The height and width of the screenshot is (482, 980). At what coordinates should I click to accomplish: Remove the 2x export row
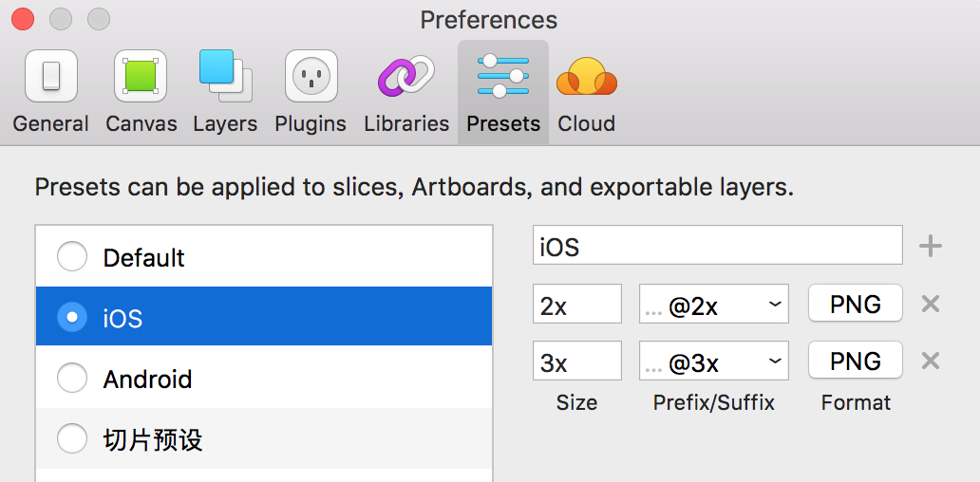(x=931, y=304)
